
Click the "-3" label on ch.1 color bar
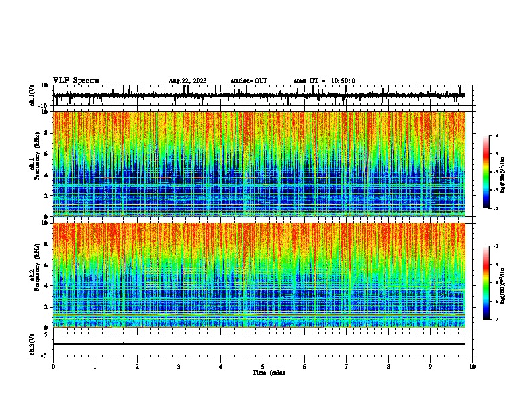[x=495, y=135]
